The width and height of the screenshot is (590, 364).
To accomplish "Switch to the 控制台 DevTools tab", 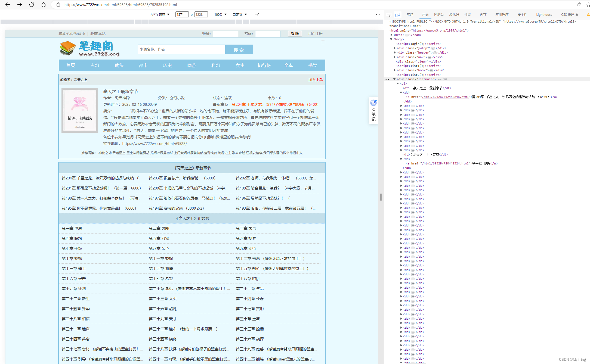I will pos(438,15).
